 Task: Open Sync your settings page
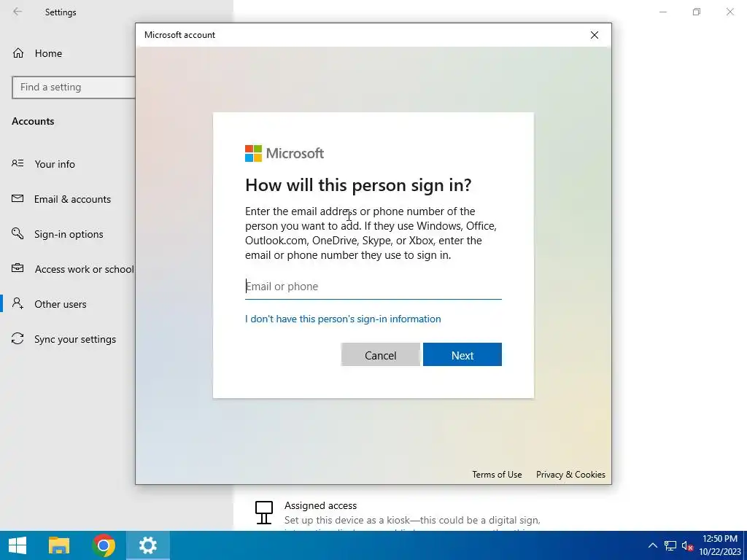(x=75, y=339)
